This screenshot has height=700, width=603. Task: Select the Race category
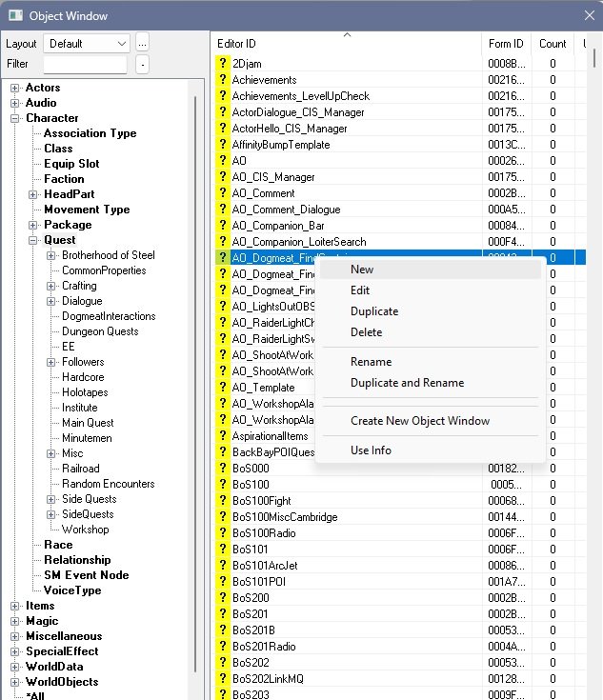pos(58,545)
